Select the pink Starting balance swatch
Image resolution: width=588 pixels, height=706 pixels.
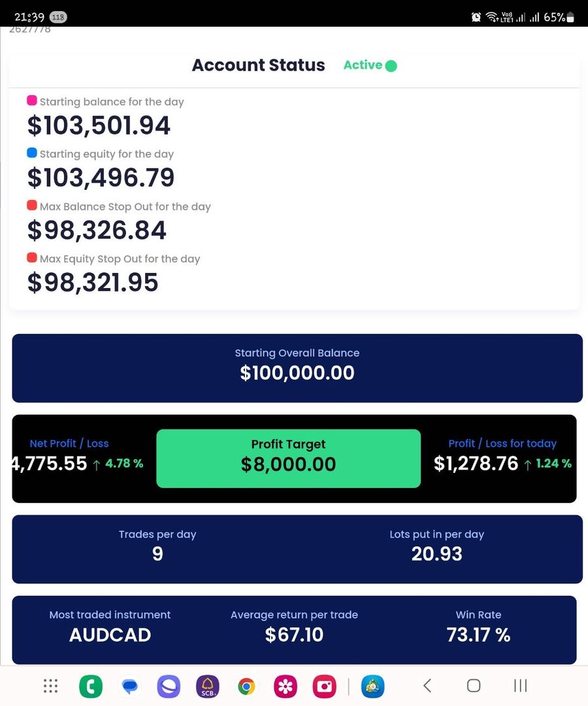point(31,100)
